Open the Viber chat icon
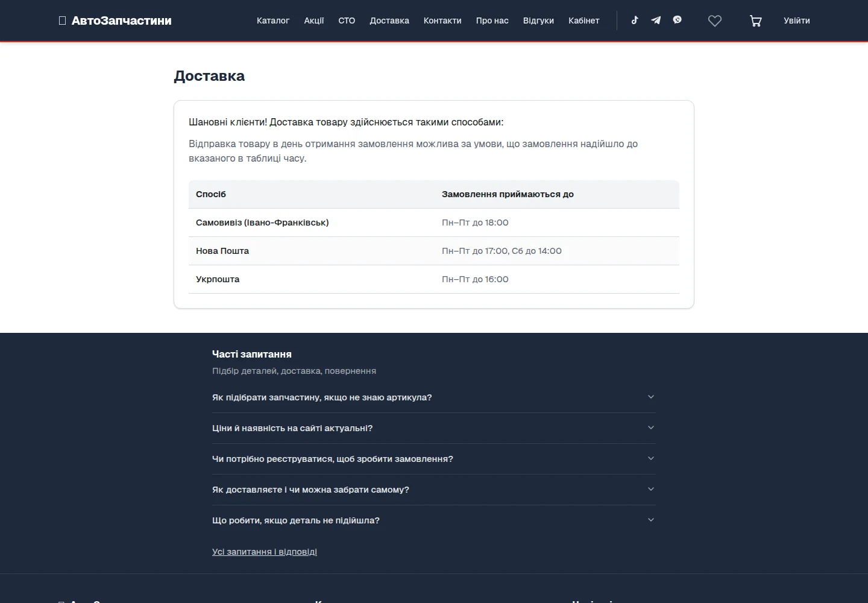The height and width of the screenshot is (603, 868). coord(678,21)
